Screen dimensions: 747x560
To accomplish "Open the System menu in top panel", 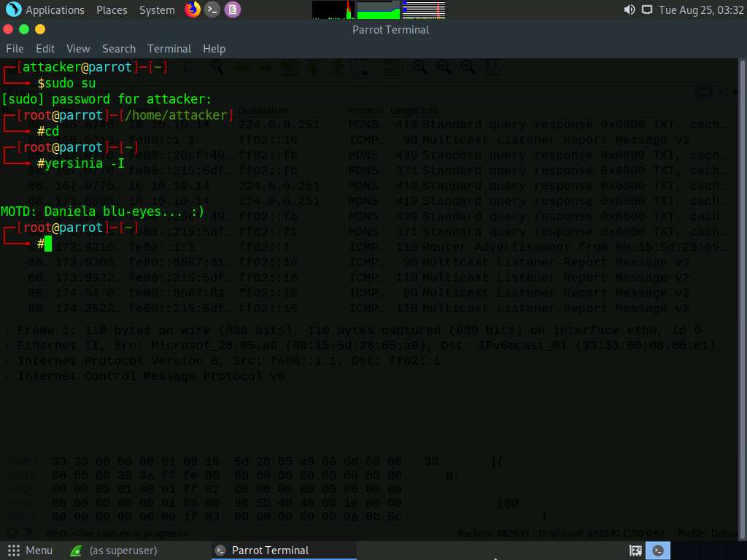I will [157, 10].
